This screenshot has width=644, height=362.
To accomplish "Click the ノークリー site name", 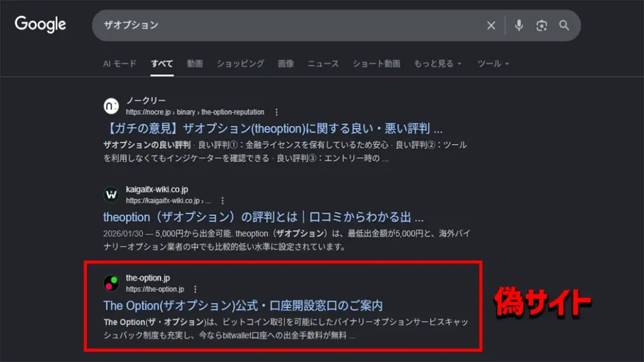I will point(146,101).
